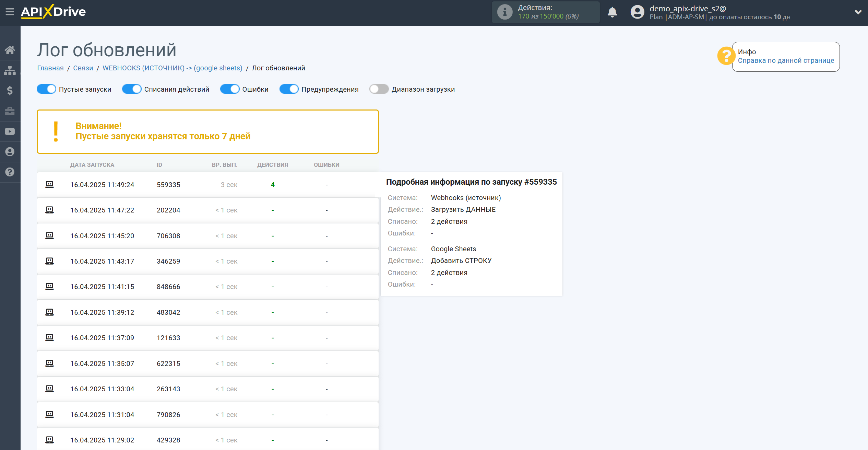Click the run icon for launch 483042
This screenshot has height=450, width=868.
(x=50, y=312)
